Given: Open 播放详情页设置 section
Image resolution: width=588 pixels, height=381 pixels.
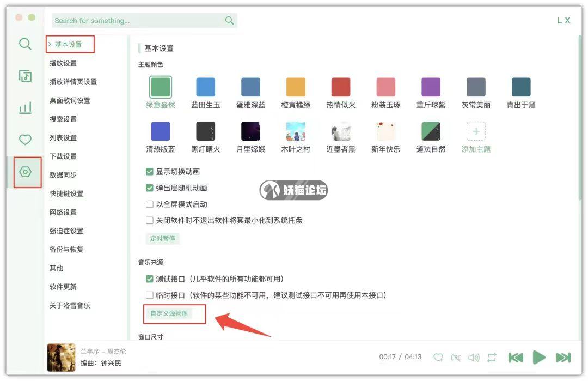Looking at the screenshot, I should (x=73, y=82).
